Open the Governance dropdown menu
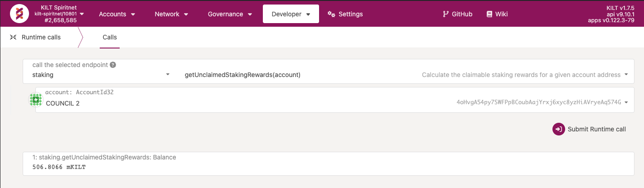This screenshot has width=644, height=188. (x=230, y=14)
